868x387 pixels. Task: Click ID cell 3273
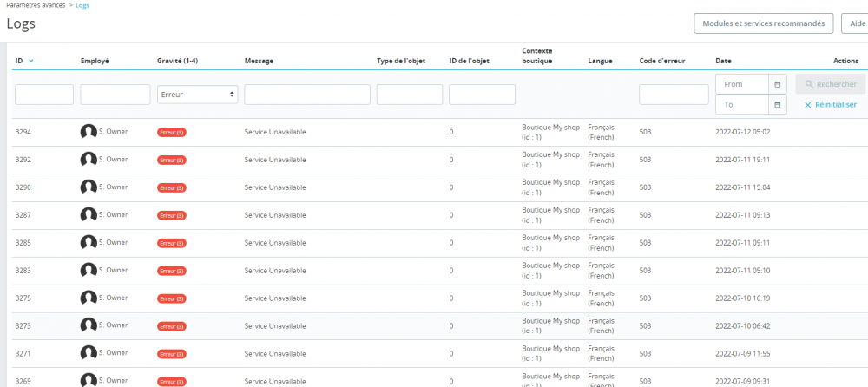23,326
